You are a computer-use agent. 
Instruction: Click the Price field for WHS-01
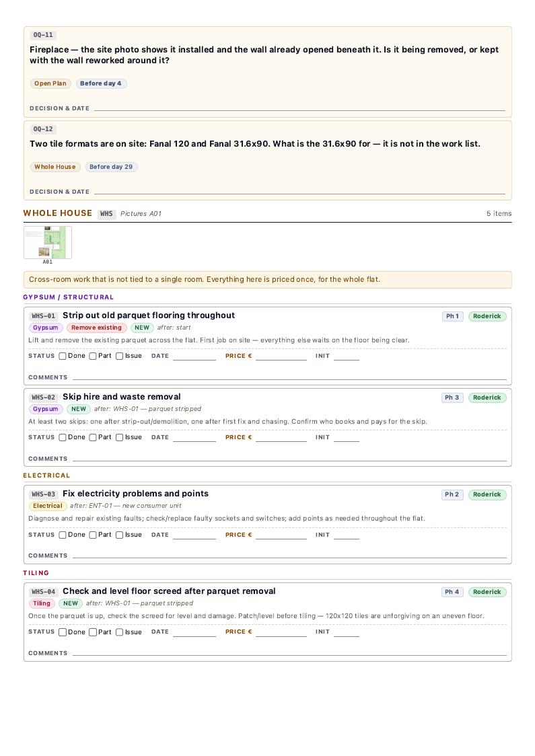281,356
